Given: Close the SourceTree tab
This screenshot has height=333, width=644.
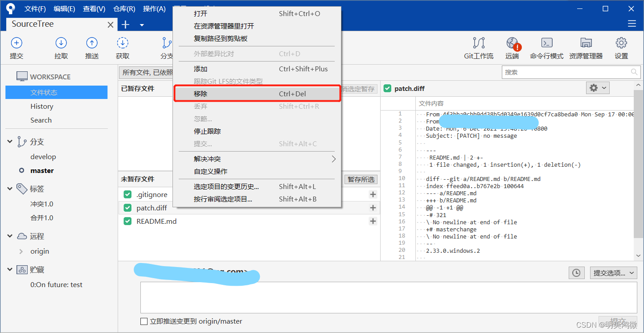Looking at the screenshot, I should pyautogui.click(x=111, y=25).
